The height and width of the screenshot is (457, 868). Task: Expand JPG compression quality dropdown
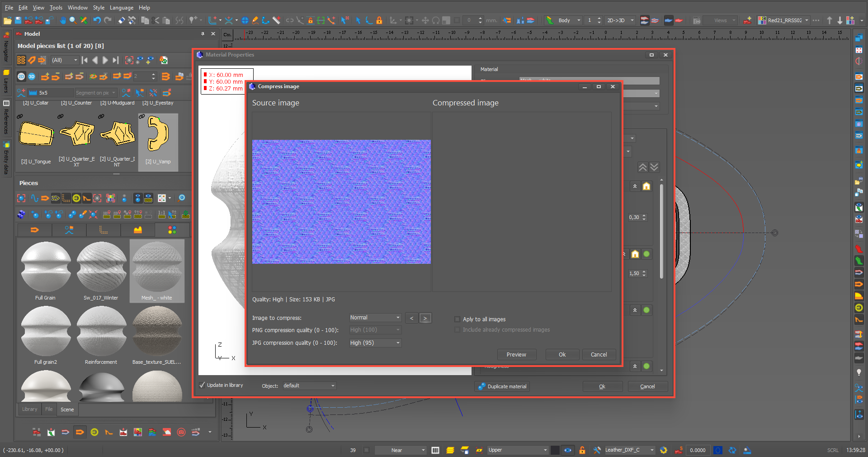375,343
